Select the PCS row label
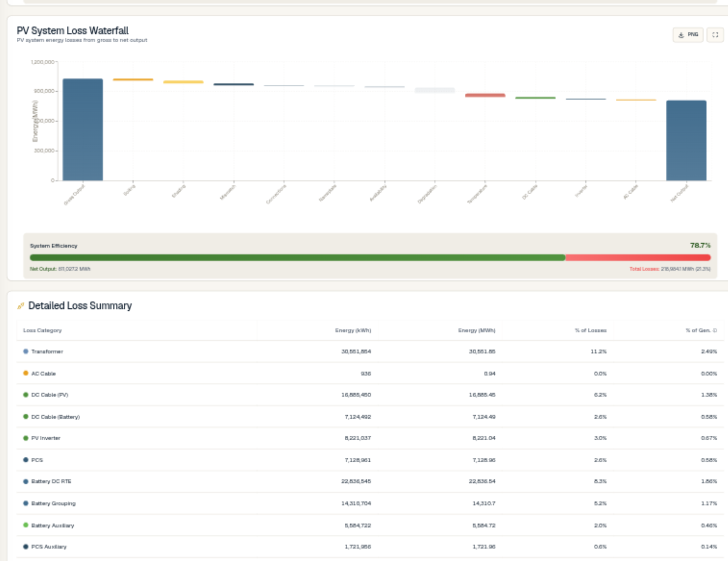 point(37,460)
